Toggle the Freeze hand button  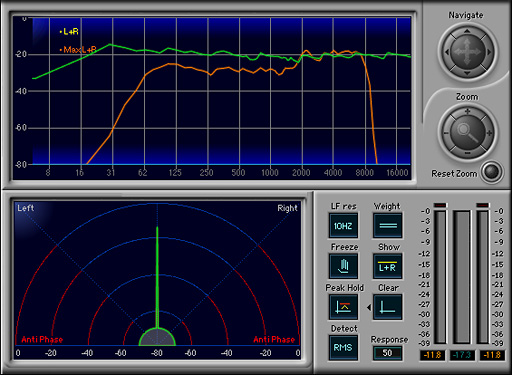point(343,266)
